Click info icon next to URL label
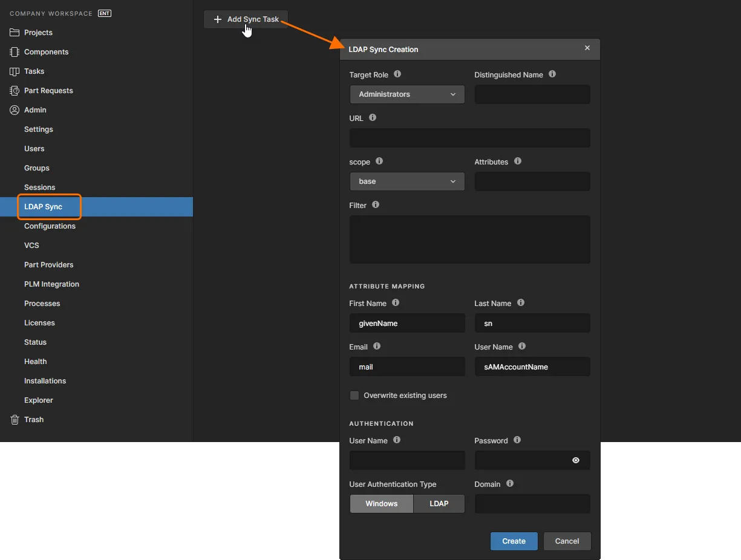Viewport: 741px width, 560px height. [373, 117]
